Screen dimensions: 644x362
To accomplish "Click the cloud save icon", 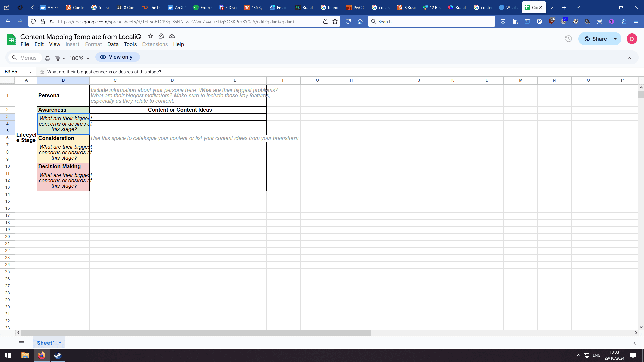I will click(x=172, y=36).
